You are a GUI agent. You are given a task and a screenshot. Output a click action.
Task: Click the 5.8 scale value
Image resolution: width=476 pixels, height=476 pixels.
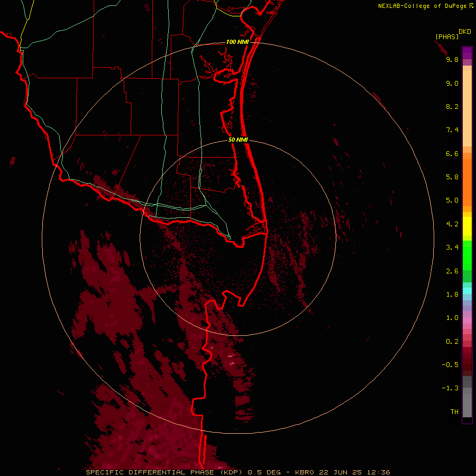[452, 177]
